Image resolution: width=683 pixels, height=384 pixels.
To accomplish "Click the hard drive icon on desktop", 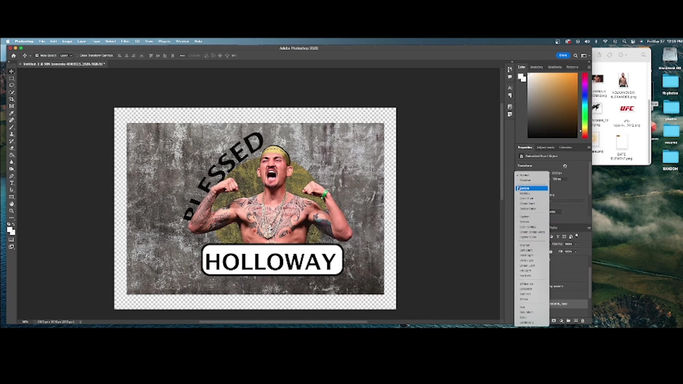I will tap(669, 56).
